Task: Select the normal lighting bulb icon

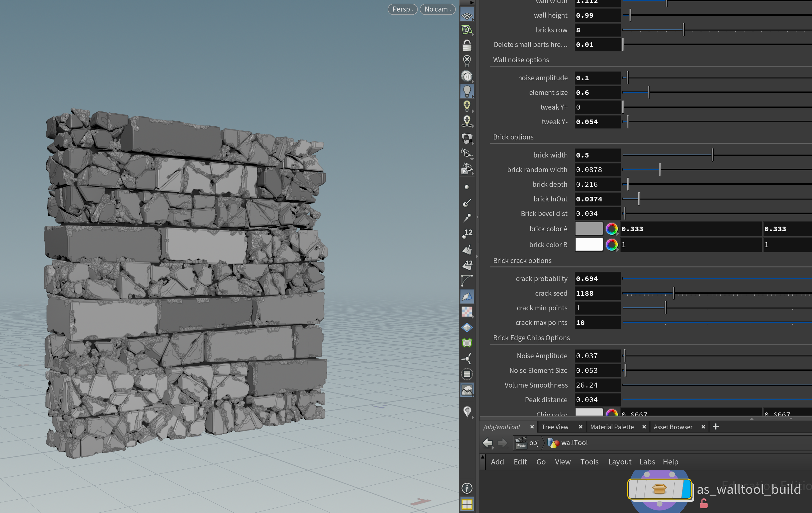Action: point(467,91)
